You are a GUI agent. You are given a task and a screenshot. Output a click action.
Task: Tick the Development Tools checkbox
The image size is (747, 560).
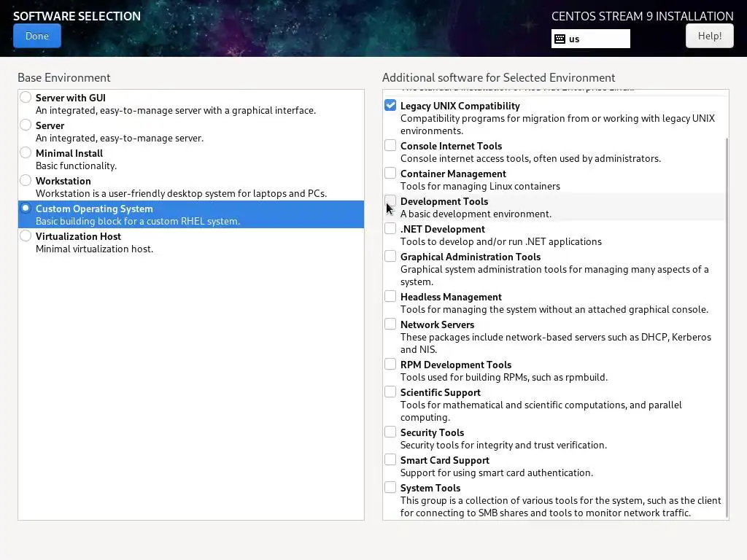(x=390, y=201)
